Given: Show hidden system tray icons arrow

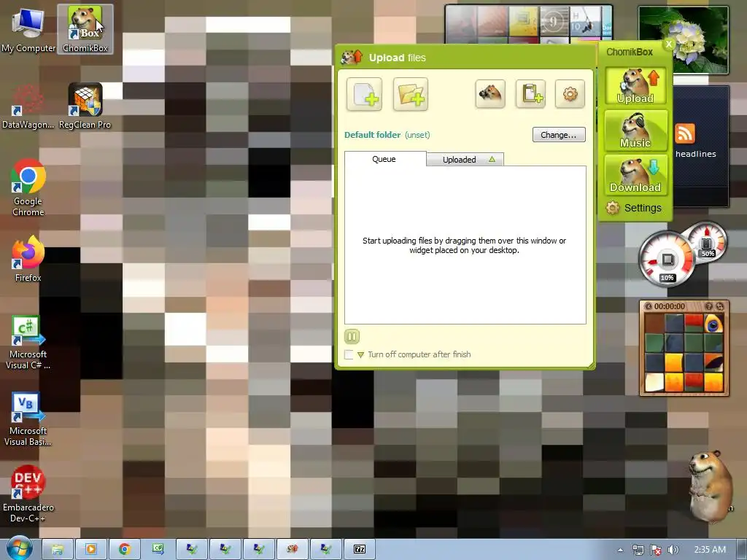Looking at the screenshot, I should (x=620, y=550).
